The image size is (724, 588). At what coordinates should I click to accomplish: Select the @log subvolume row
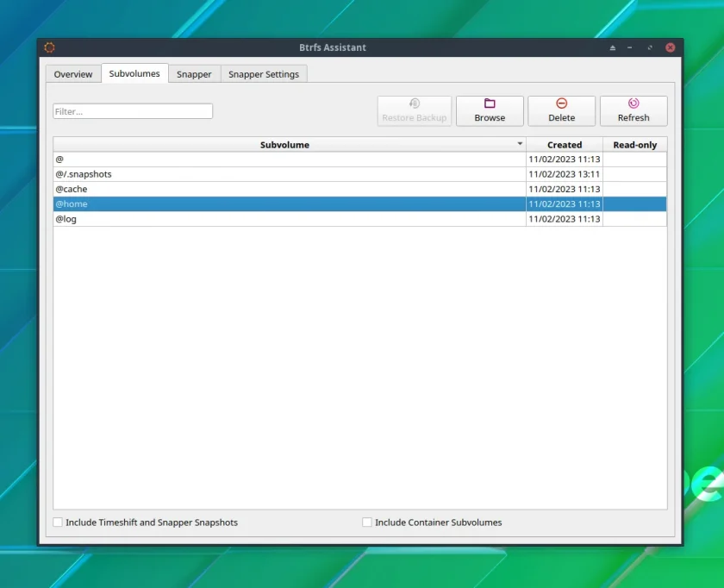359,219
